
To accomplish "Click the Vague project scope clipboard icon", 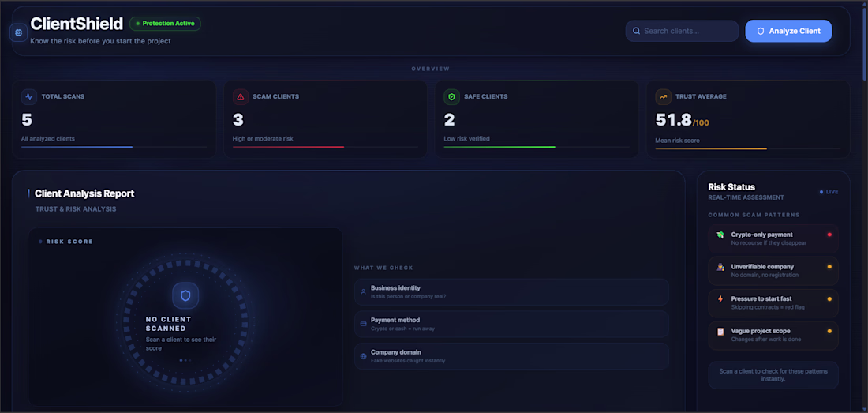I will [x=720, y=331].
